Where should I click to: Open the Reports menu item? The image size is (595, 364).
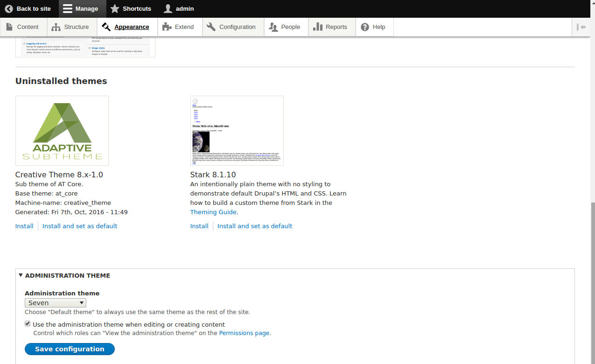click(x=331, y=27)
